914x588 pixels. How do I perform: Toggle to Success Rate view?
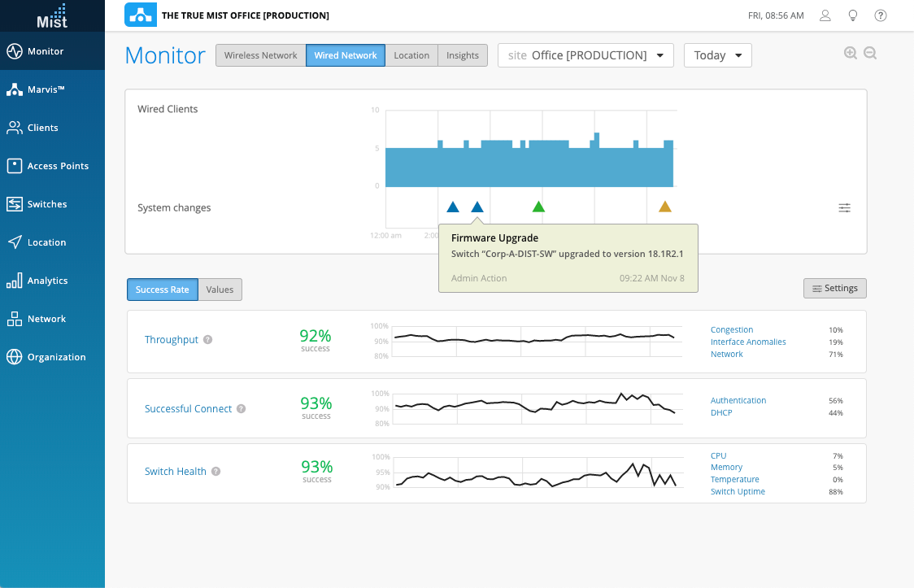(163, 290)
